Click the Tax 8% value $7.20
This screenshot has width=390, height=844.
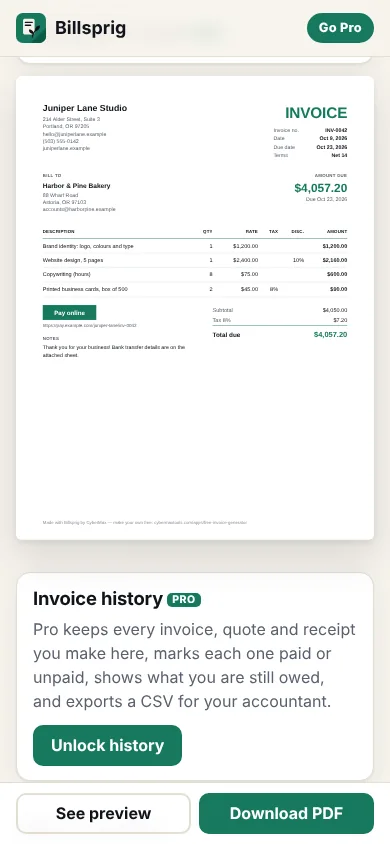click(341, 320)
